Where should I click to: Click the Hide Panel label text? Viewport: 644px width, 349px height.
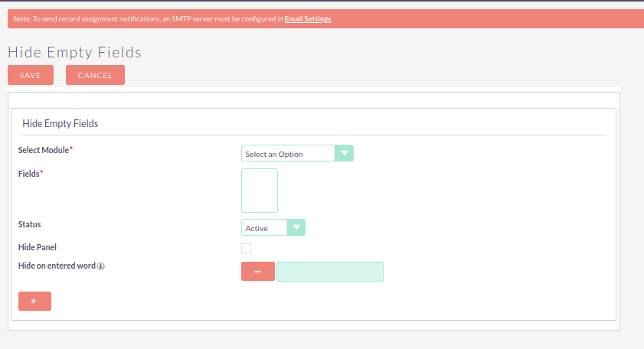click(x=37, y=247)
